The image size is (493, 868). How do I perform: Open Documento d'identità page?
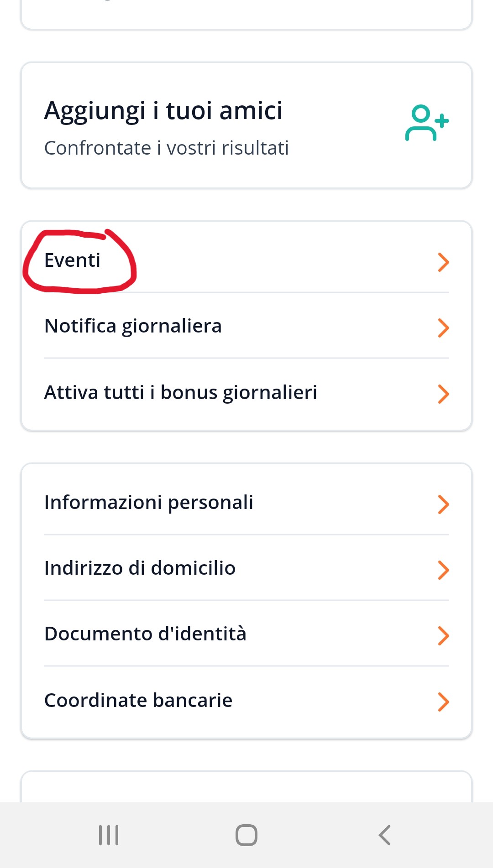point(246,634)
